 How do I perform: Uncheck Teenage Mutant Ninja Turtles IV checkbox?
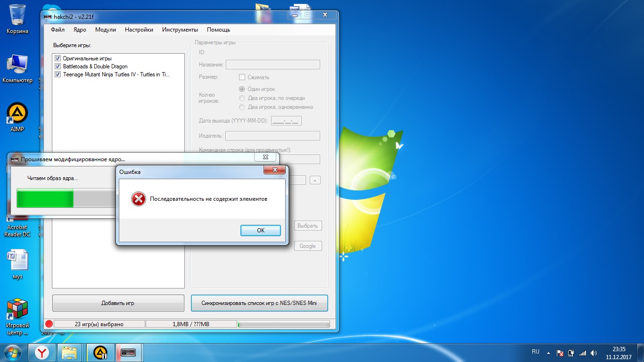tap(58, 74)
